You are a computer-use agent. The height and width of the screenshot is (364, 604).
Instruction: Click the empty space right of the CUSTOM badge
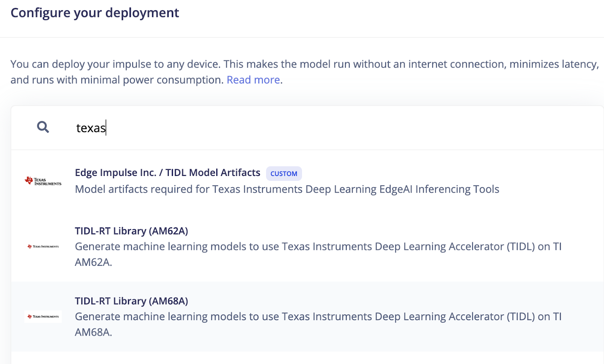coord(415,173)
